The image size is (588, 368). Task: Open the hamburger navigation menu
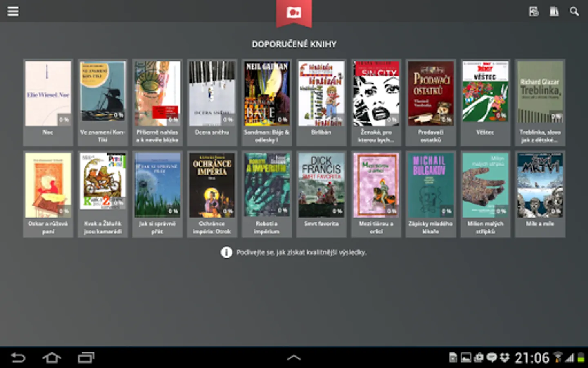pos(13,11)
